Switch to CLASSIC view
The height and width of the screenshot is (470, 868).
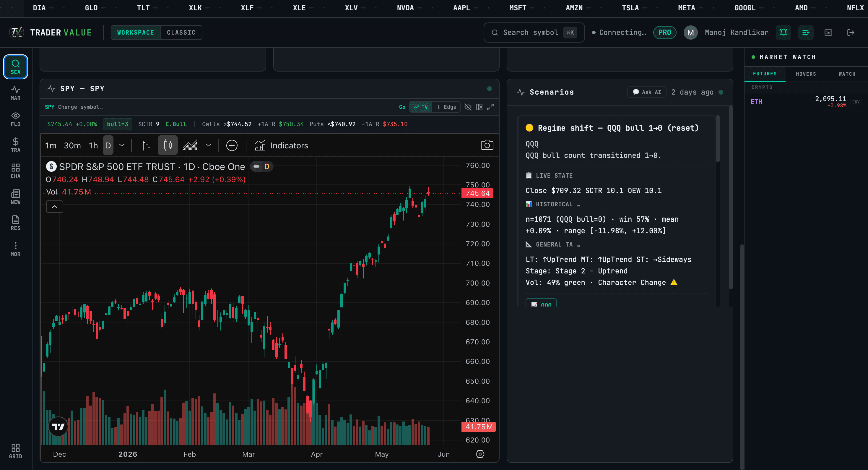click(181, 32)
